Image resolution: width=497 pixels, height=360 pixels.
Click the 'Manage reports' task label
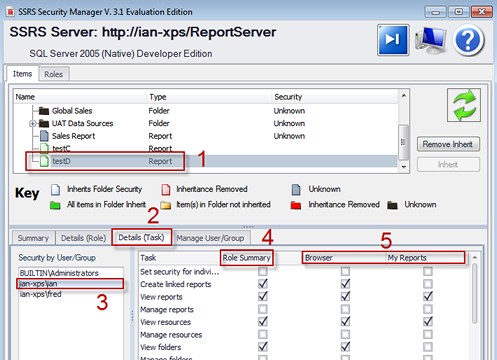coord(167,309)
